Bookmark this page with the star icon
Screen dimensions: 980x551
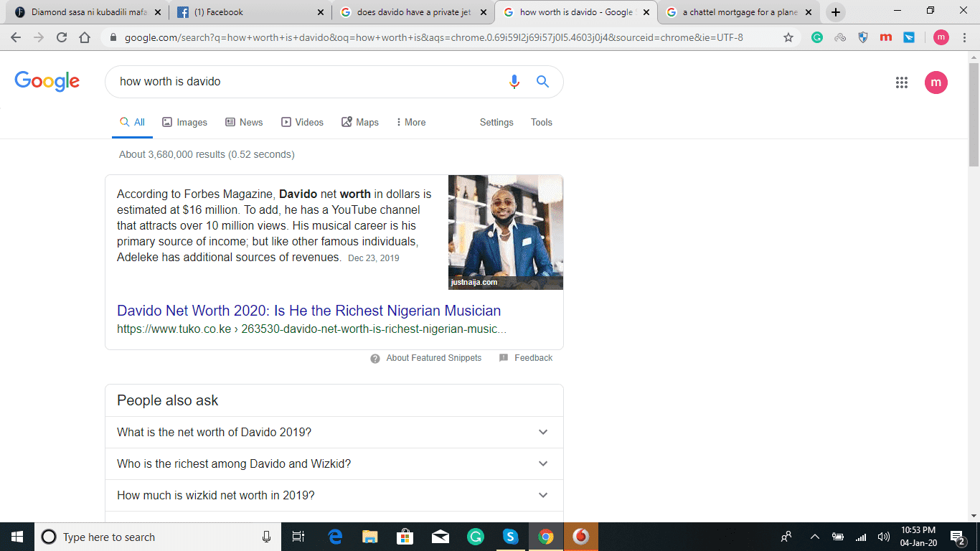coord(788,37)
